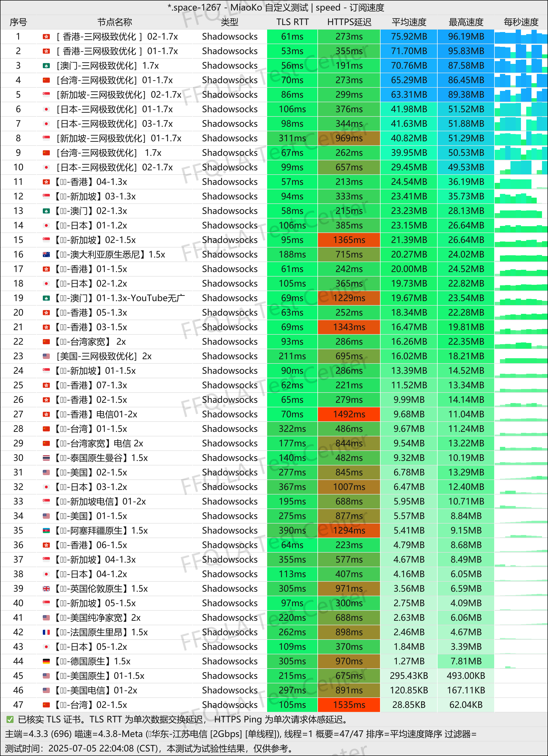Click the Australia flag in row 16
Image resolution: width=548 pixels, height=756 pixels.
[46, 255]
